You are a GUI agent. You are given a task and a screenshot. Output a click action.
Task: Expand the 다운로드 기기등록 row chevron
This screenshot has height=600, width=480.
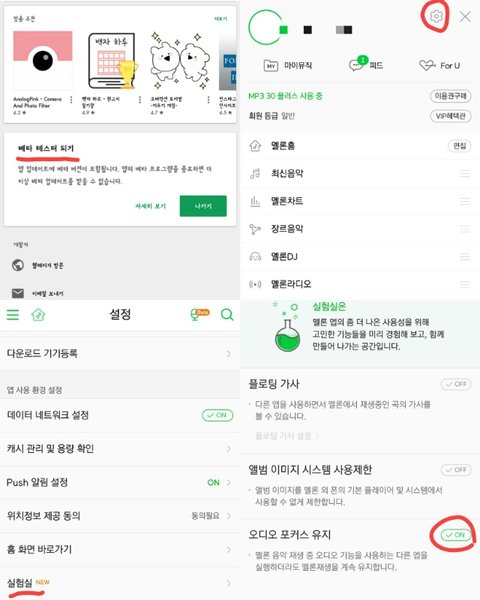point(229,354)
